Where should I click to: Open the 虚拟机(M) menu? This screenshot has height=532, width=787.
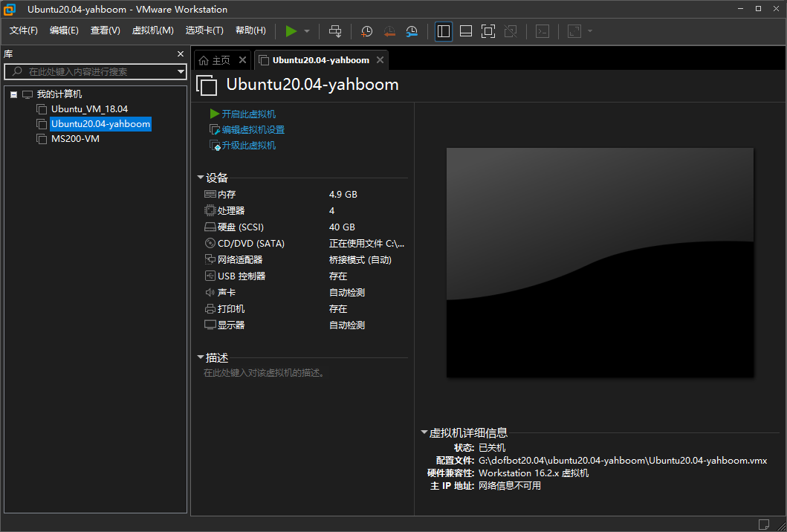pyautogui.click(x=152, y=30)
